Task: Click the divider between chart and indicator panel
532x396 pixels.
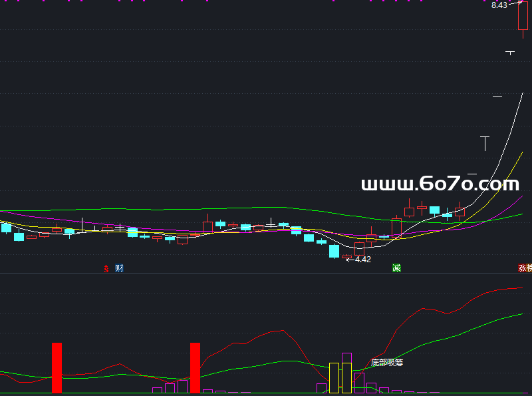Action: click(x=266, y=274)
